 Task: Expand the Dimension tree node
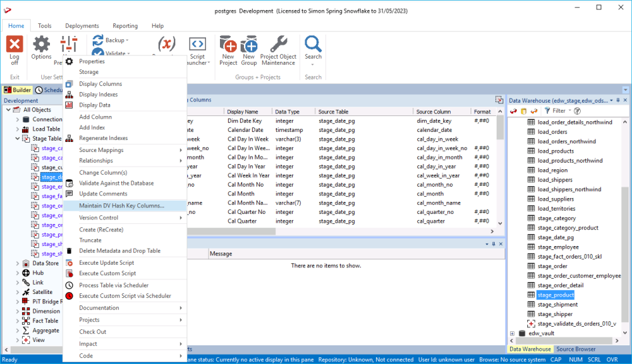pos(18,311)
